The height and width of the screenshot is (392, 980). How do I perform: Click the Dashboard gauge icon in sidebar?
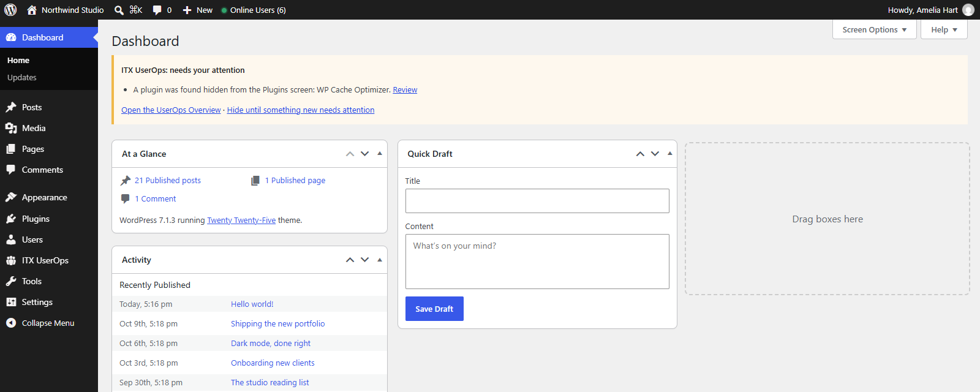point(11,37)
